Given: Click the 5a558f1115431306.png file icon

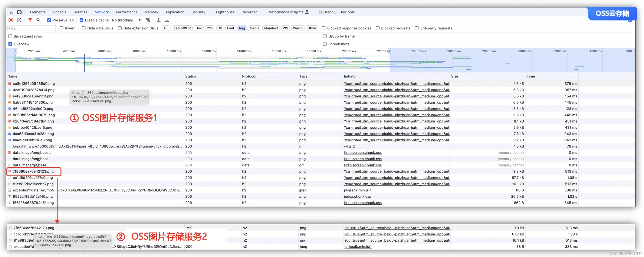Looking at the screenshot, I should click(10, 102).
